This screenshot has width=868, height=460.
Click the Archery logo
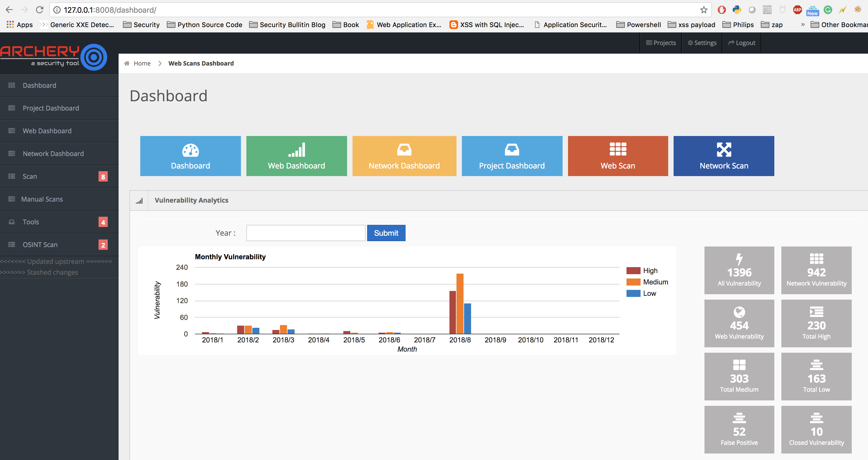[54, 57]
